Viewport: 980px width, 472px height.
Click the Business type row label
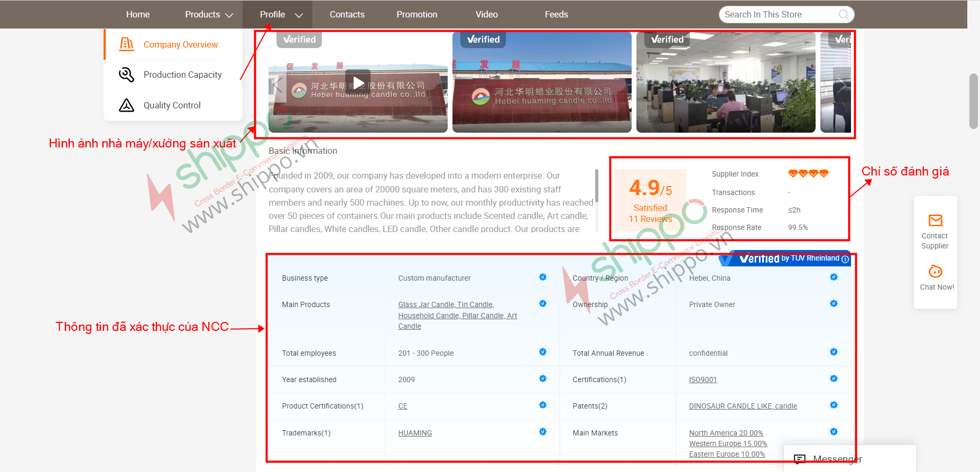point(304,278)
